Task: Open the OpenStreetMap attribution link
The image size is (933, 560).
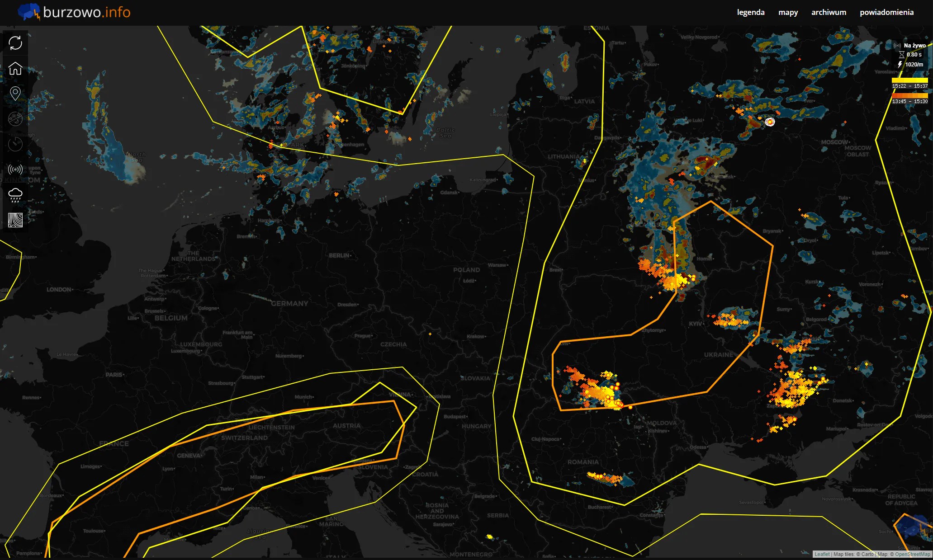Action: [912, 554]
